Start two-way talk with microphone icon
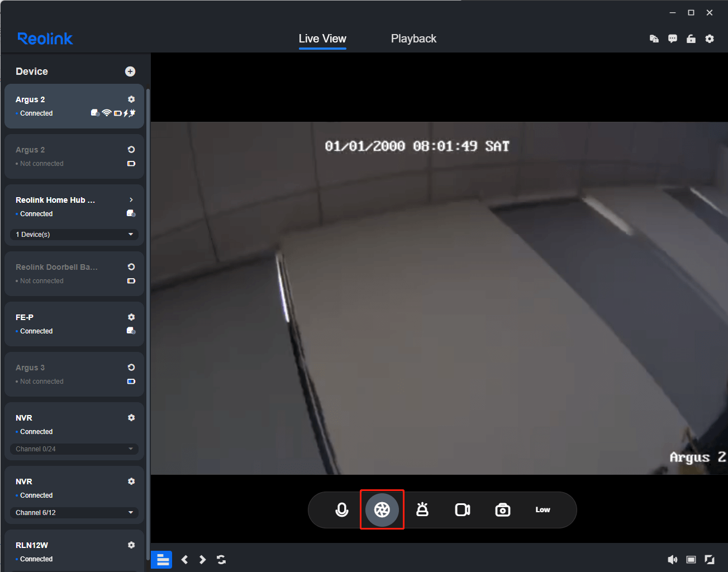The height and width of the screenshot is (572, 728). [x=342, y=510]
